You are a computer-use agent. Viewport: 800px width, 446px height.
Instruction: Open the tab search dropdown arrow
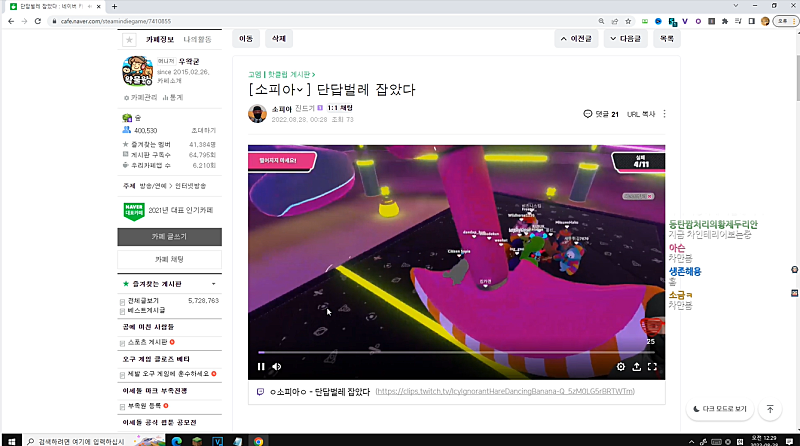click(735, 6)
